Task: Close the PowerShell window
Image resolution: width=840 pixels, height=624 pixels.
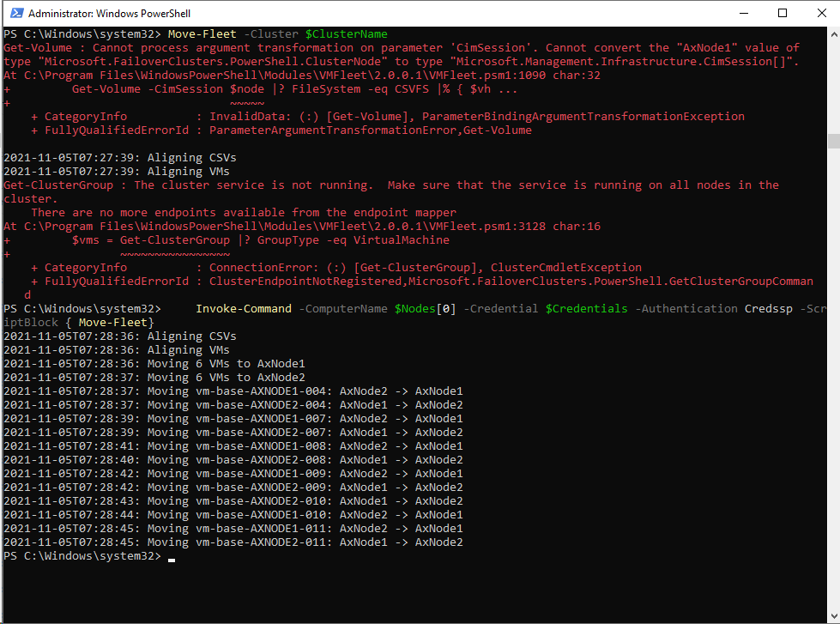Action: pos(820,13)
